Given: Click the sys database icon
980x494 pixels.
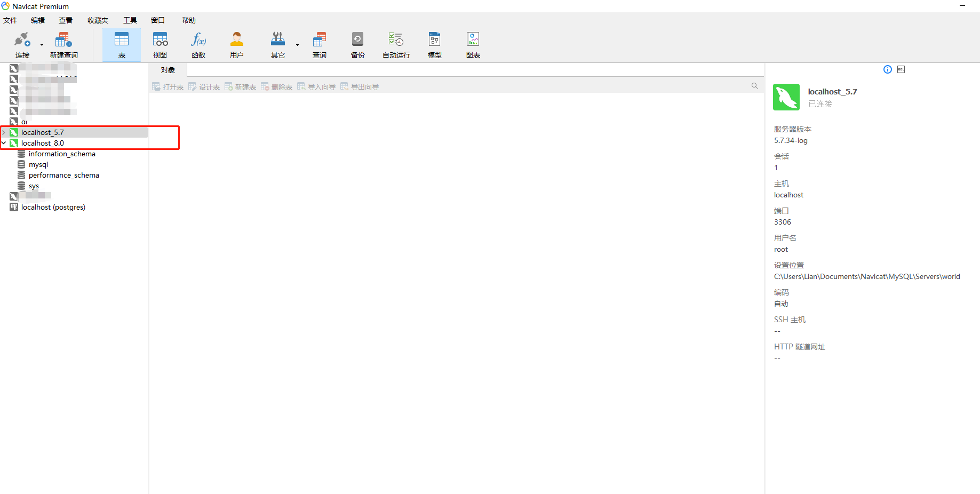Looking at the screenshot, I should tap(21, 186).
